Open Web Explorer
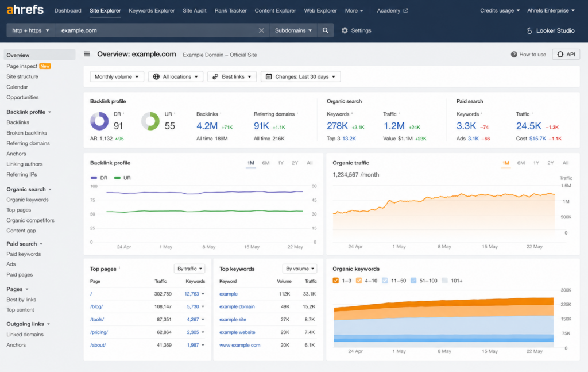This screenshot has width=588, height=372. coord(320,10)
